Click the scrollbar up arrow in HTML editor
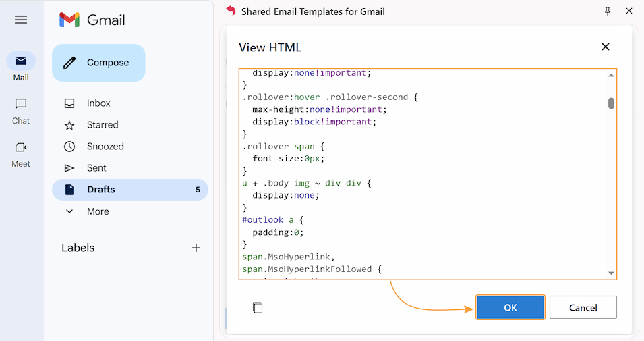This screenshot has width=644, height=341. pyautogui.click(x=611, y=75)
